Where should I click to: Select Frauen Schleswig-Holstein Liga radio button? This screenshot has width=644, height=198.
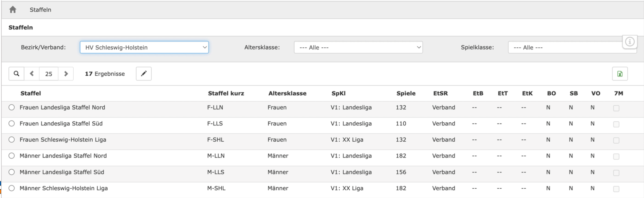(x=12, y=140)
